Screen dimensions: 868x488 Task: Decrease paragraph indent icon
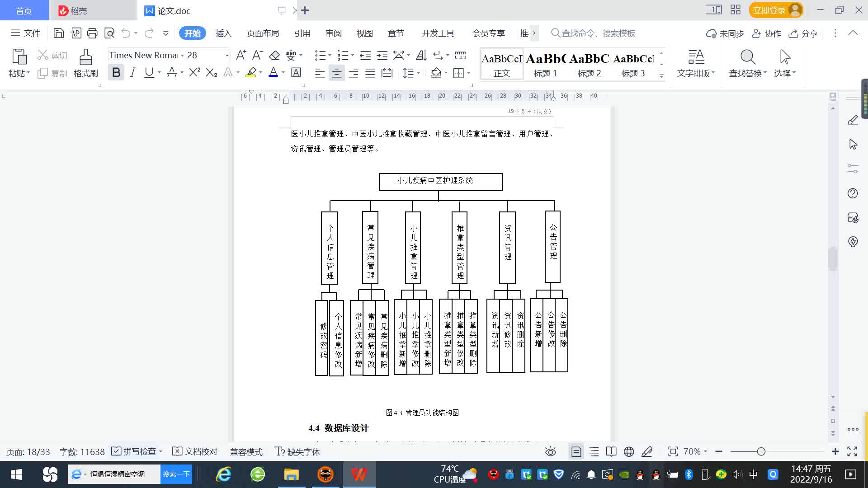click(x=365, y=55)
